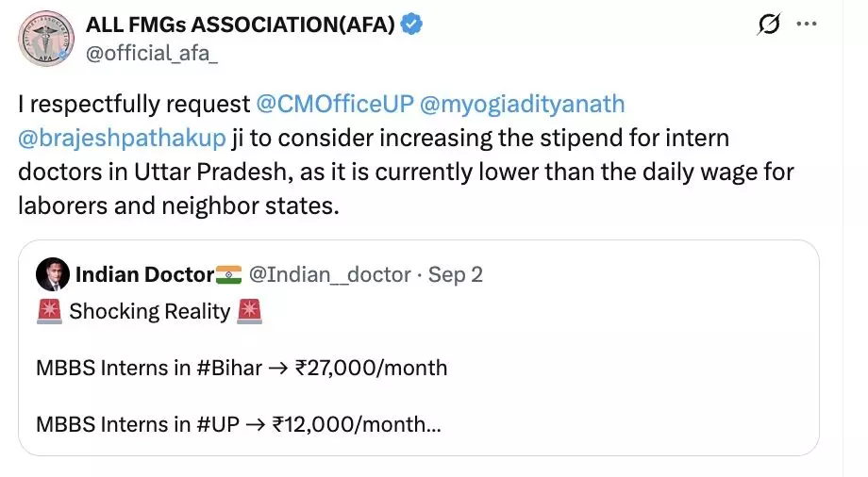The image size is (868, 477).
Task: Click the siren emoji after Shocking Reality
Action: pyautogui.click(x=249, y=311)
